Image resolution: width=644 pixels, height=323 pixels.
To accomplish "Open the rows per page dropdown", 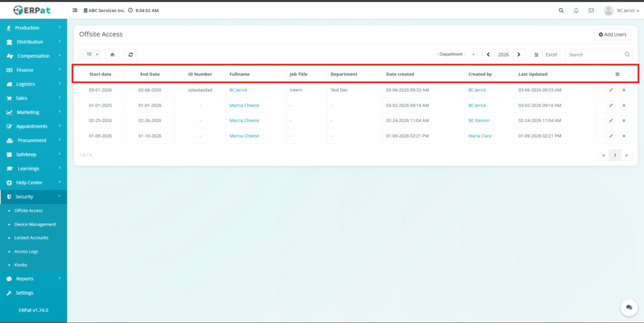I will [92, 55].
